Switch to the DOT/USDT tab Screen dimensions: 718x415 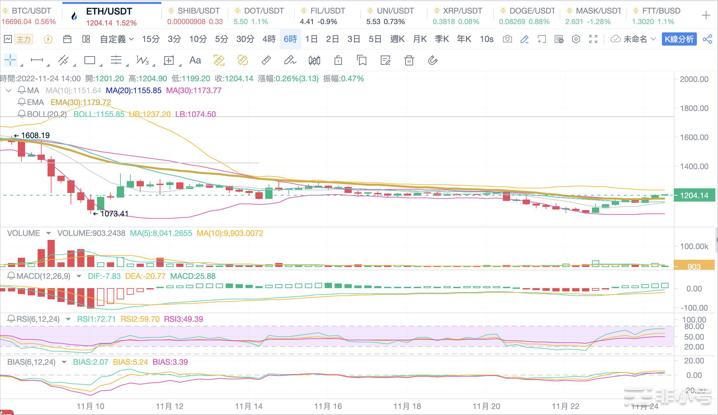[259, 16]
